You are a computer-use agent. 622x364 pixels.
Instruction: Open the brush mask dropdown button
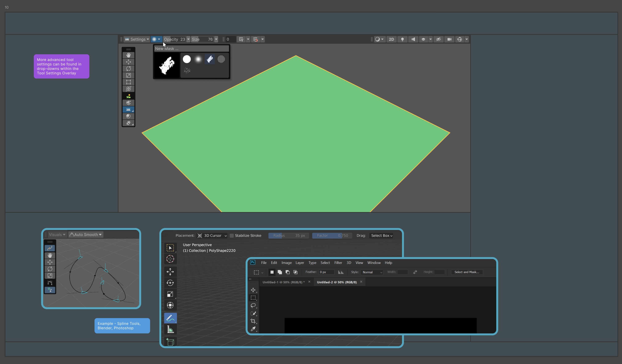[156, 39]
